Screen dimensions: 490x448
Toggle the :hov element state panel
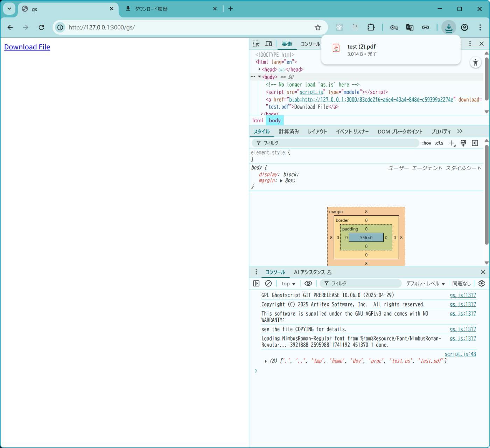(427, 143)
